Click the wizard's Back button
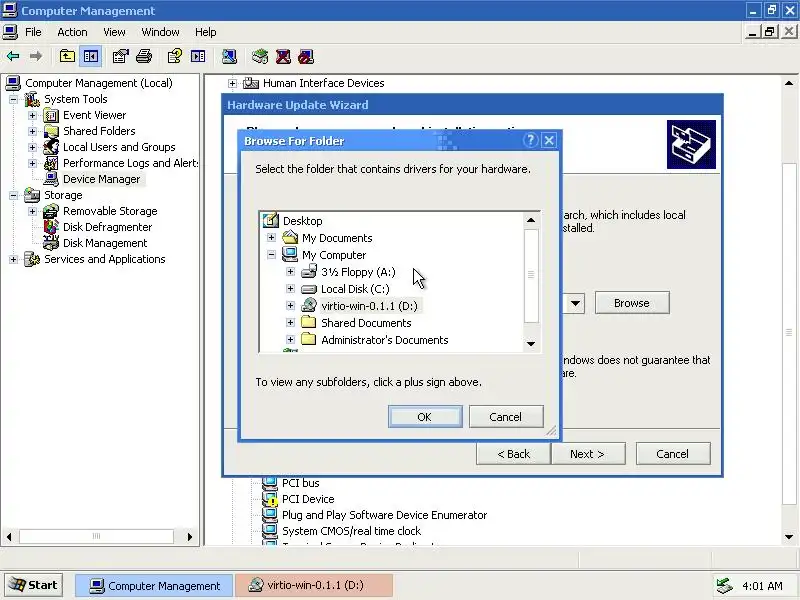The image size is (800, 600). [513, 454]
